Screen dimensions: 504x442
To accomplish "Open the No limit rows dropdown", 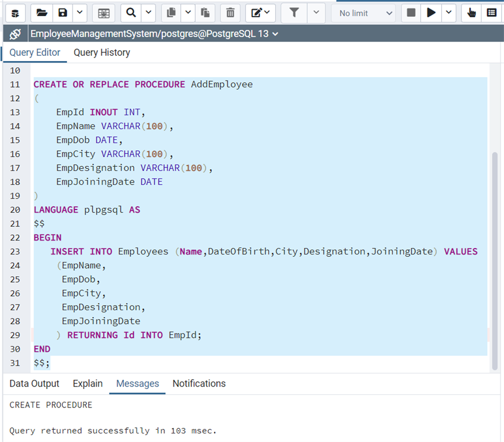I will pyautogui.click(x=363, y=13).
